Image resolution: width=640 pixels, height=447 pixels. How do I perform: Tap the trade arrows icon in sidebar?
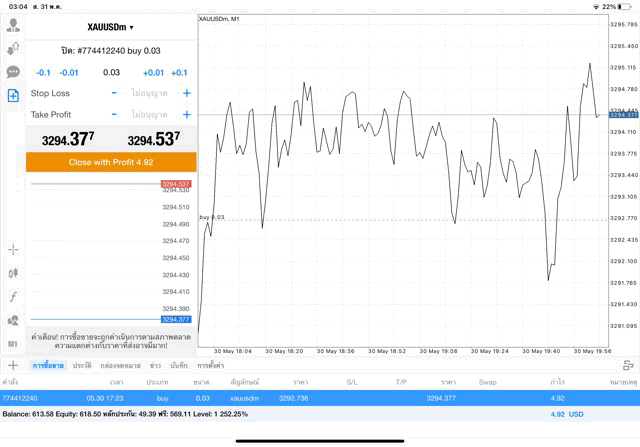tap(13, 47)
